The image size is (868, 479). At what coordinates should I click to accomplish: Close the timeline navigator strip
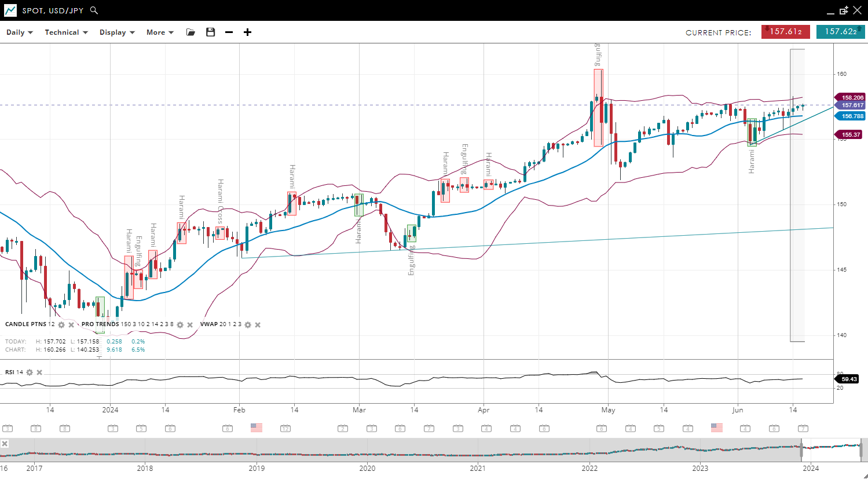[5, 444]
